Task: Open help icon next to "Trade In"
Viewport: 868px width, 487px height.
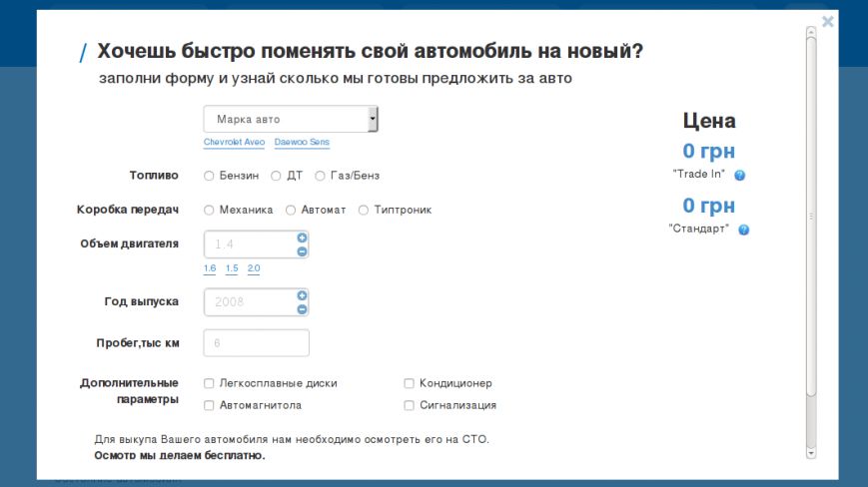Action: [x=739, y=176]
